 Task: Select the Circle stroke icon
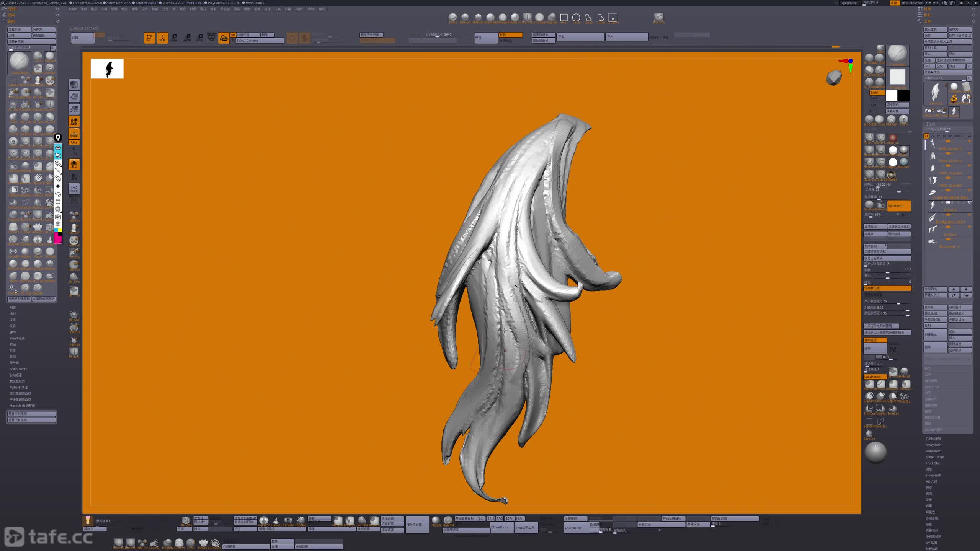(576, 18)
